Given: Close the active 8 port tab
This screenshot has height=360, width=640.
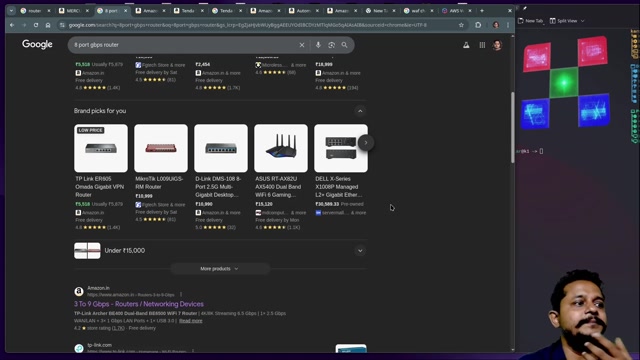Looking at the screenshot, I should coord(125,11).
